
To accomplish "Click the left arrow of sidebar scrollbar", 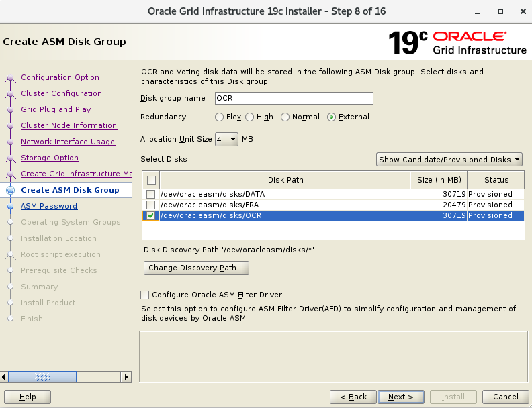I will click(x=4, y=377).
